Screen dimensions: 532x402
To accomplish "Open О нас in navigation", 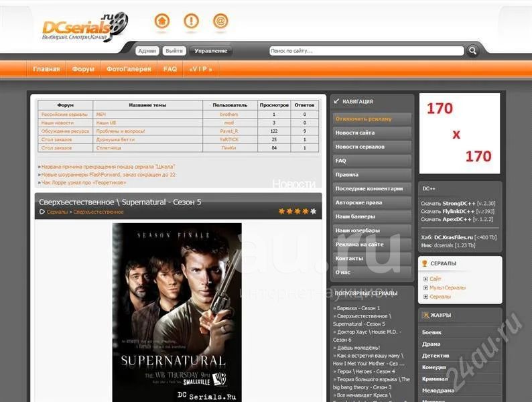I will point(372,272).
